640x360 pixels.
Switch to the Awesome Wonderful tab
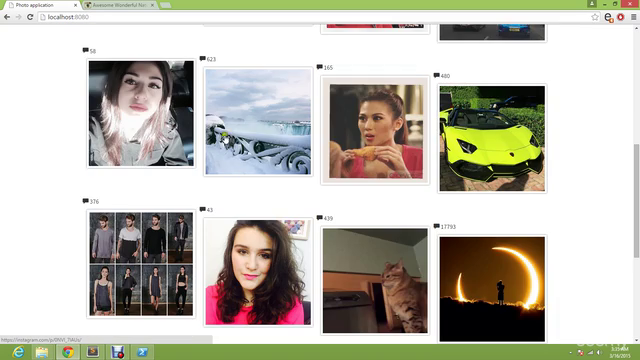119,5
